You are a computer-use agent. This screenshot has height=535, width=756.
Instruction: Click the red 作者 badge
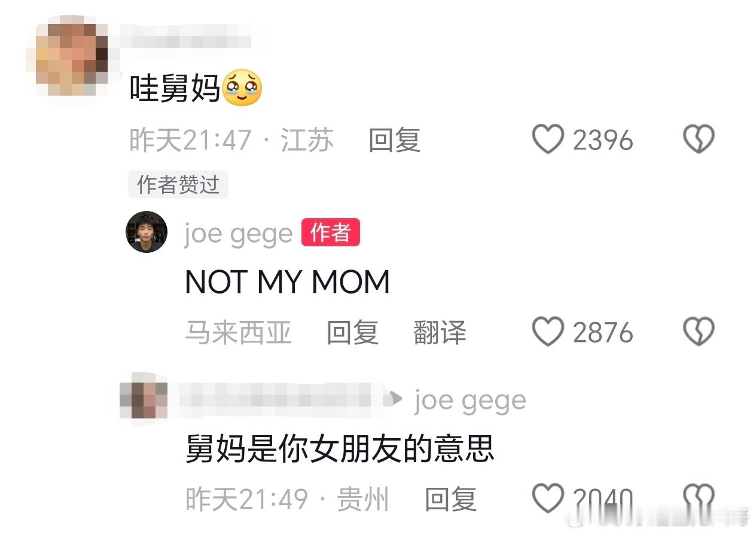330,233
